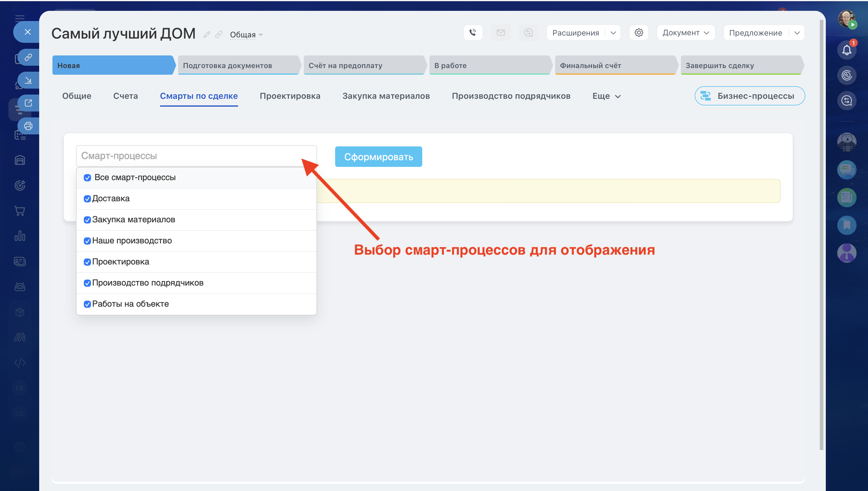Open the Документ dropdown

(x=685, y=33)
